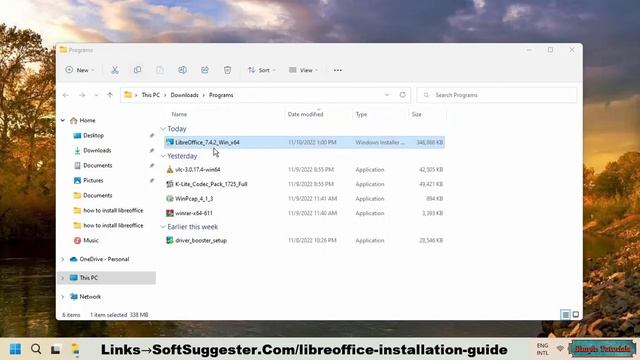Expand the This PC tree node
640x360 pixels.
63,278
